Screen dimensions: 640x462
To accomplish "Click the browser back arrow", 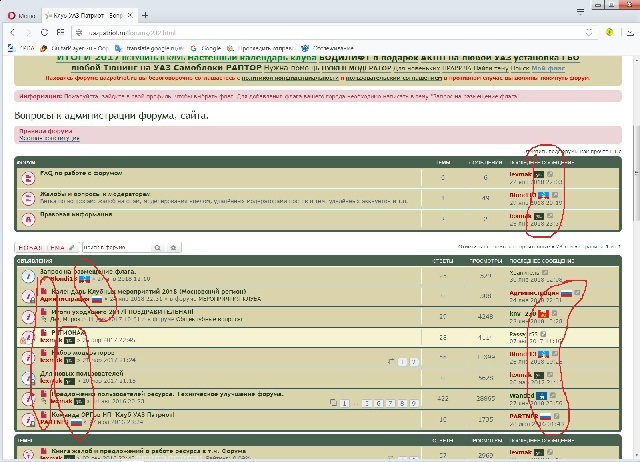I will click(x=13, y=32).
